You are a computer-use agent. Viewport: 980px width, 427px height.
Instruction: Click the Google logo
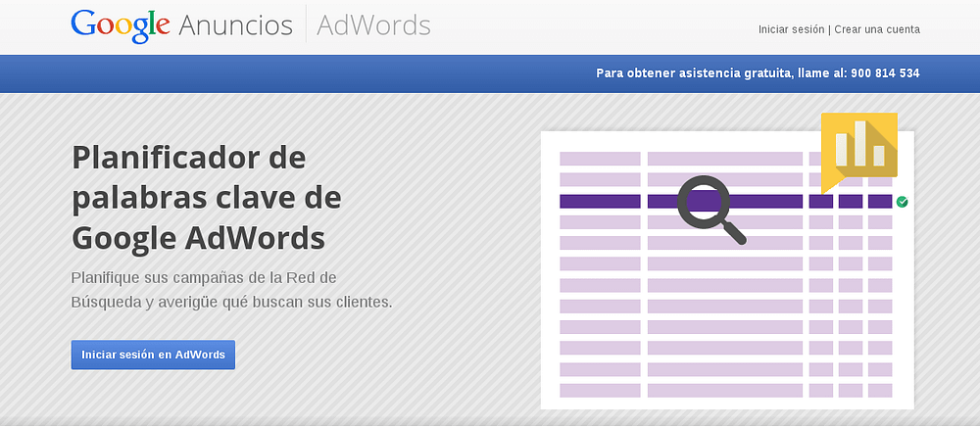(120, 25)
